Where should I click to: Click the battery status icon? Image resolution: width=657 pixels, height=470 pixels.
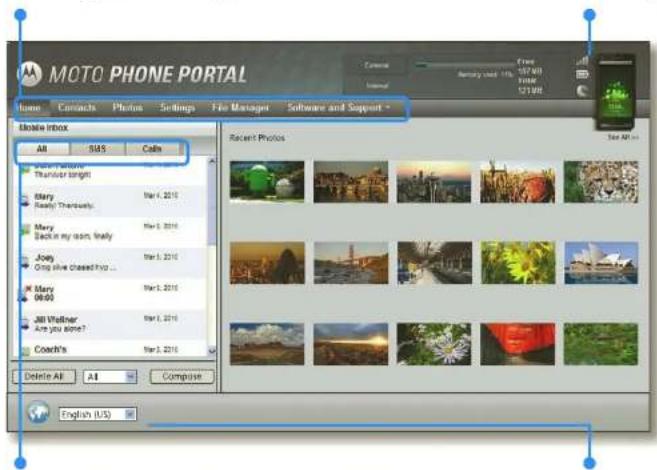click(x=582, y=75)
